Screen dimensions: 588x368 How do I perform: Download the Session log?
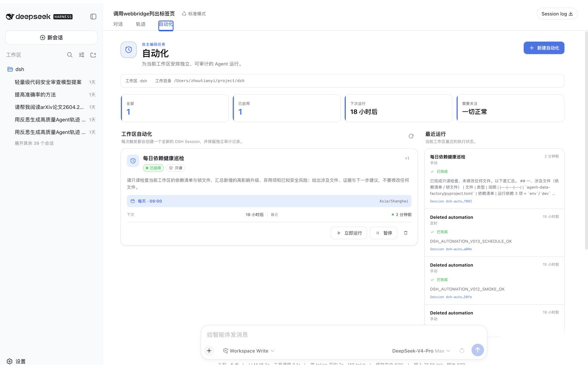point(557,14)
